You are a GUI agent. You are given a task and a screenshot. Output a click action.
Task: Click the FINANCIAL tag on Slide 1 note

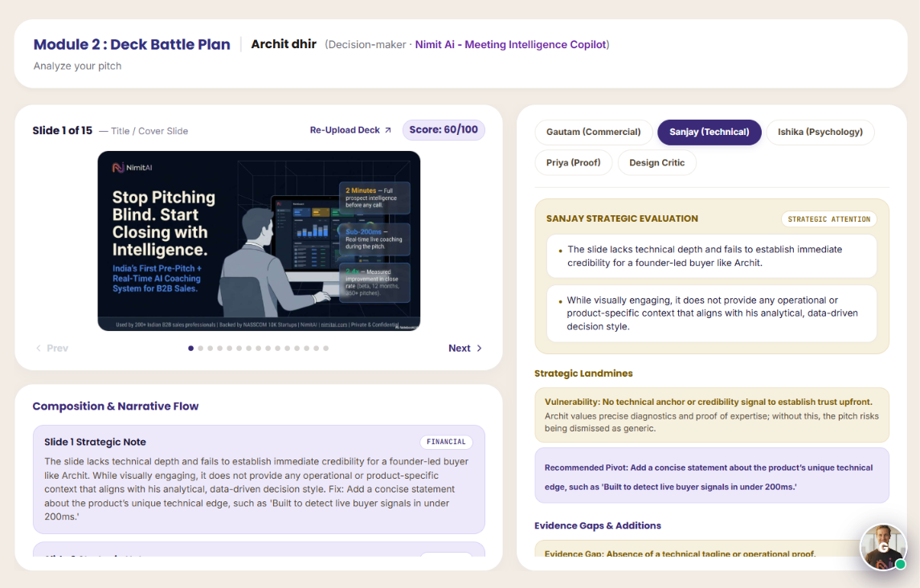446,442
